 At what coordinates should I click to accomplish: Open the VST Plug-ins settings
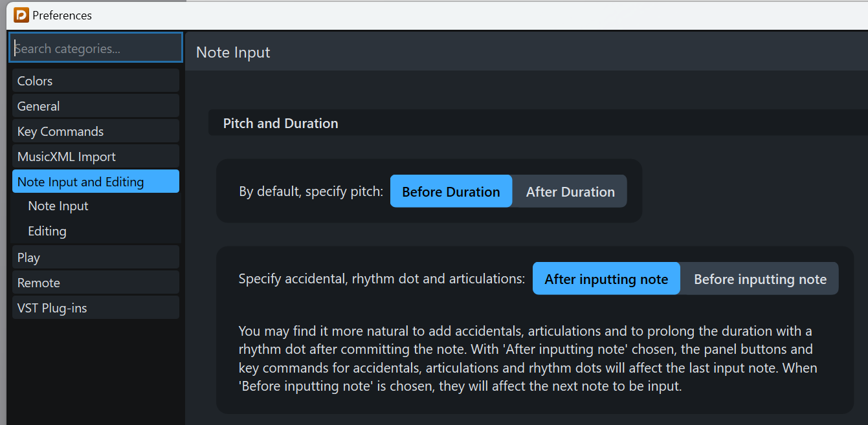[x=95, y=307]
